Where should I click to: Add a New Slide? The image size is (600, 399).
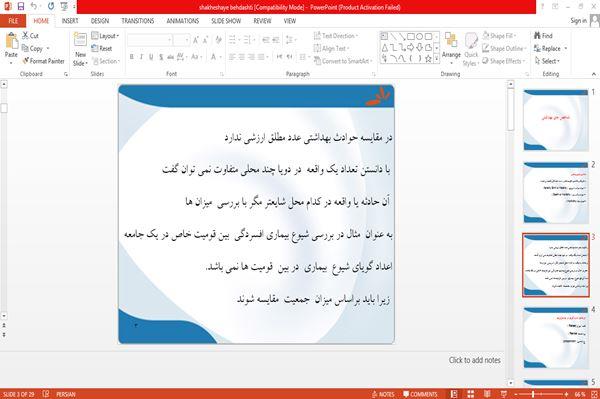point(80,49)
